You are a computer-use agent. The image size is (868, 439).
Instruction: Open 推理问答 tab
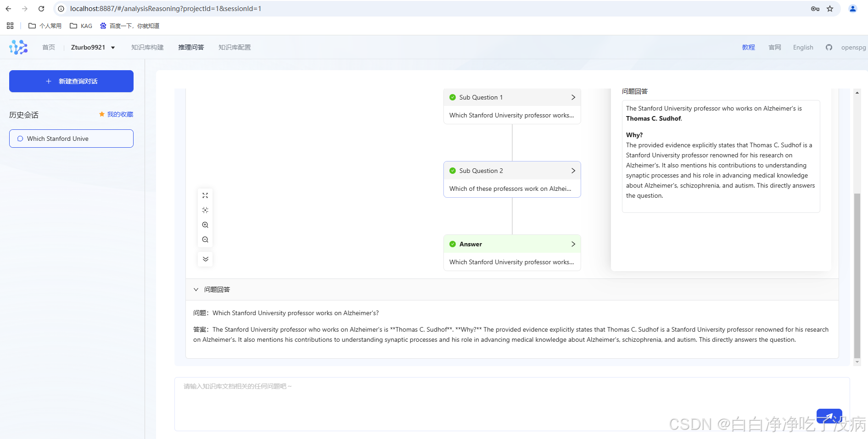point(191,47)
